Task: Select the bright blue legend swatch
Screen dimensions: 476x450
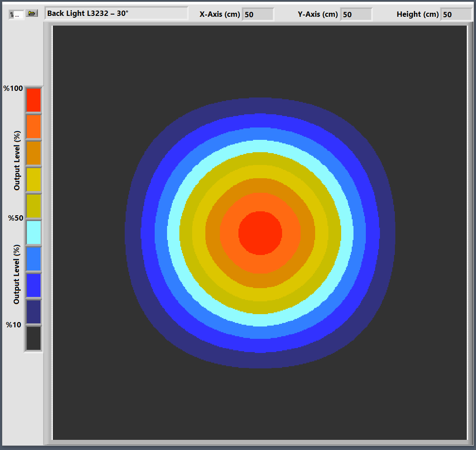Action: point(33,285)
